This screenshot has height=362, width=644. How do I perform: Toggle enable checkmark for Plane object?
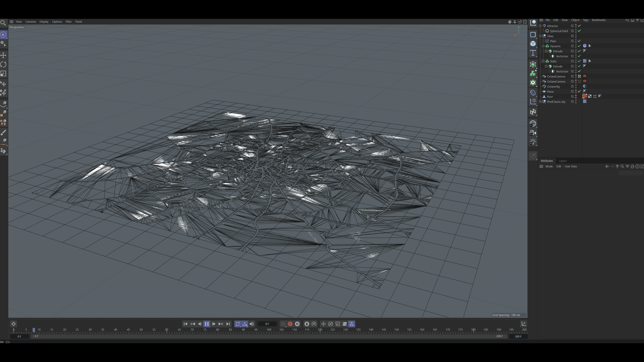tap(579, 92)
